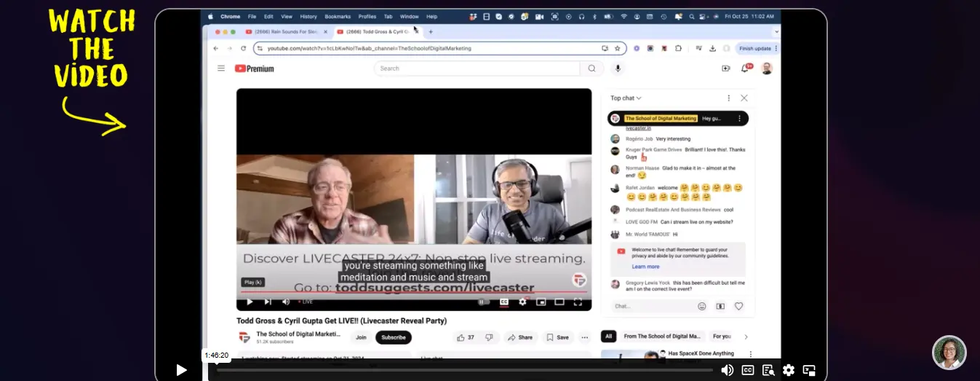The width and height of the screenshot is (980, 381).
Task: Open the File menu
Action: pos(252,16)
